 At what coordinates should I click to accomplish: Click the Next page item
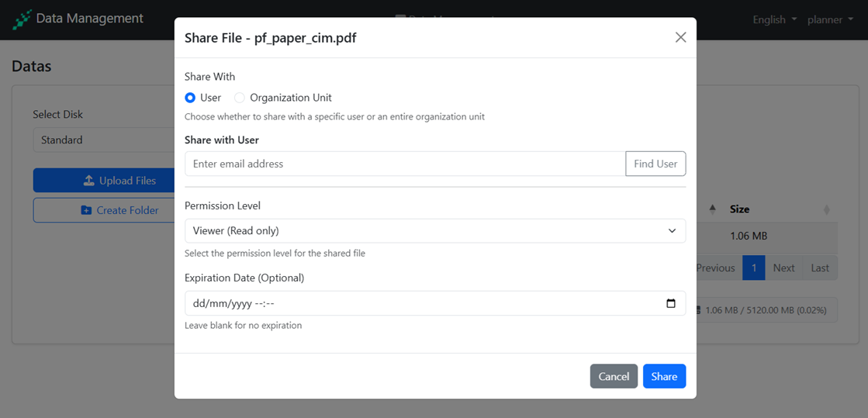(783, 268)
